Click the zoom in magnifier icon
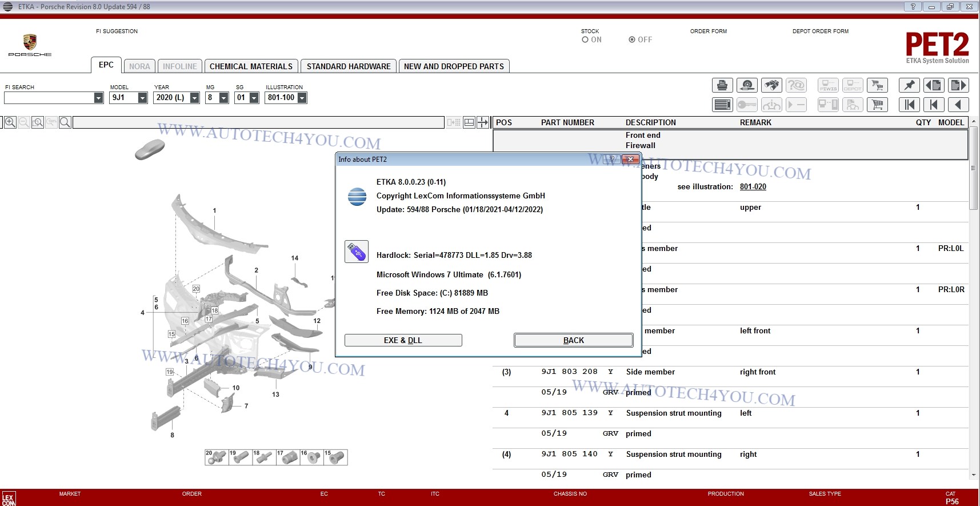Image resolution: width=980 pixels, height=506 pixels. tap(10, 122)
